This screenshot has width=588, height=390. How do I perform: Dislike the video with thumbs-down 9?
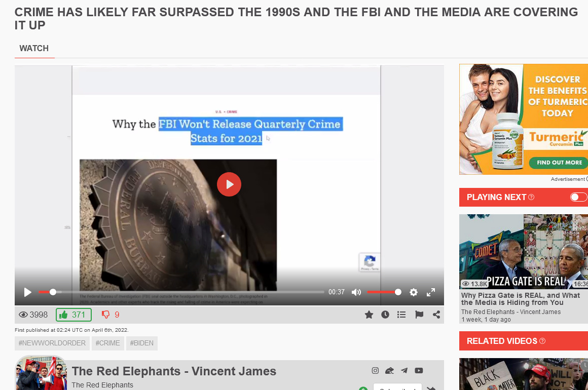pos(111,315)
